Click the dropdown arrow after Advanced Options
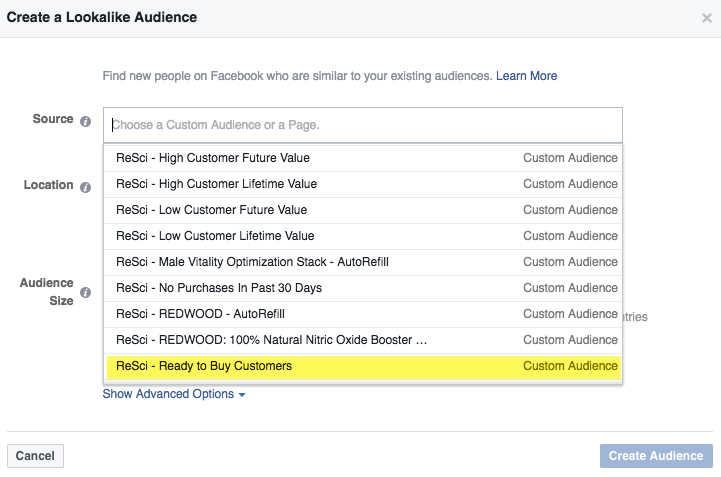The width and height of the screenshot is (721, 477). tap(242, 395)
